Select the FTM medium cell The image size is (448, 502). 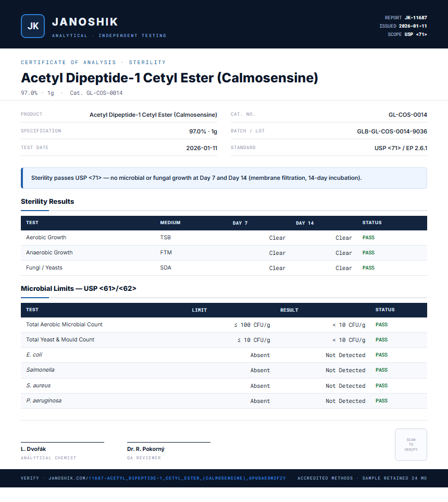166,252
